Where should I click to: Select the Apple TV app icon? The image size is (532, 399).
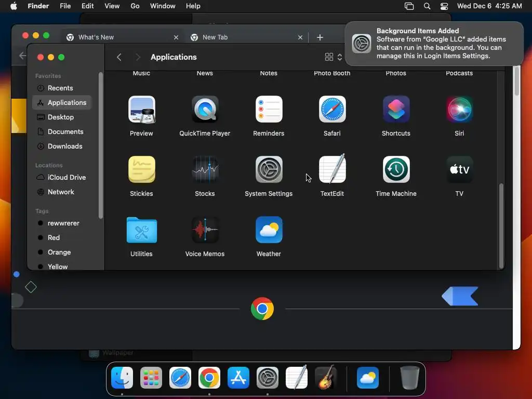459,169
